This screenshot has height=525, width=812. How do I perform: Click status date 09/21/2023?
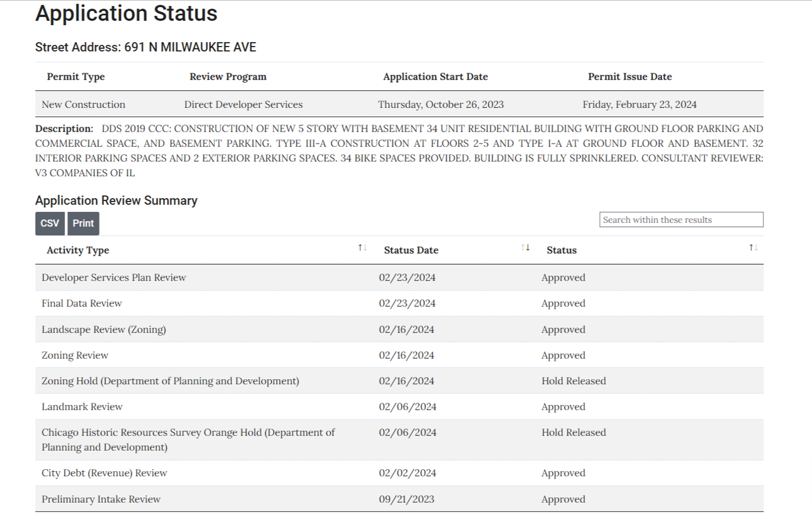click(407, 499)
